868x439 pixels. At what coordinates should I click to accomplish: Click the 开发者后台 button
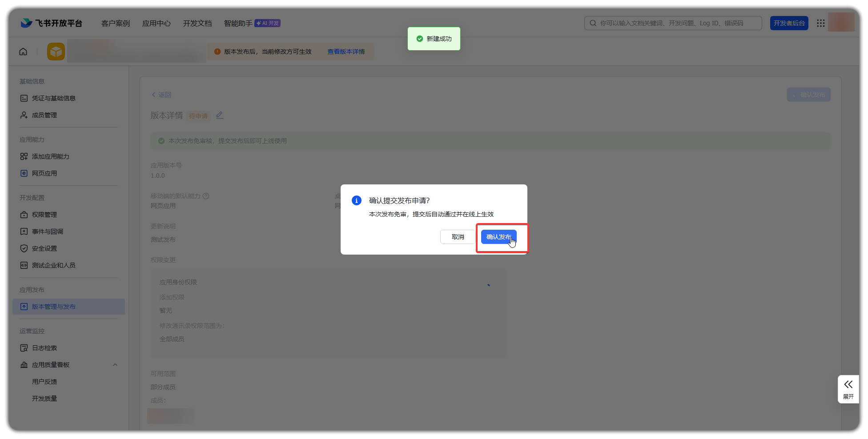coord(789,23)
